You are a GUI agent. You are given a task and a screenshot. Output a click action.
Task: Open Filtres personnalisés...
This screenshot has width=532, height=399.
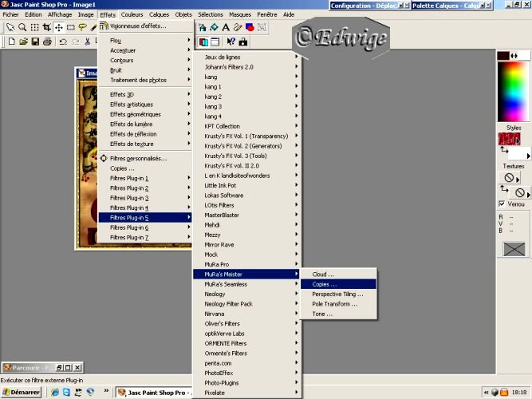coord(145,159)
